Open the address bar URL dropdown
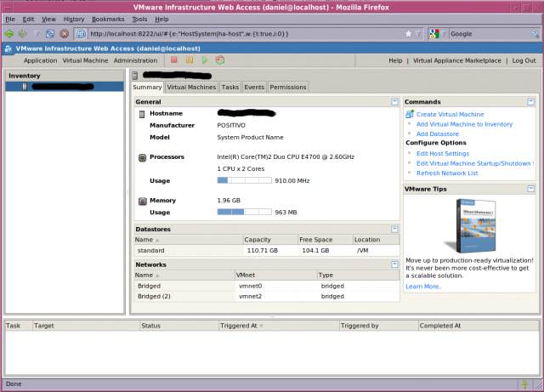Image resolution: width=544 pixels, height=392 pixels. (x=419, y=34)
